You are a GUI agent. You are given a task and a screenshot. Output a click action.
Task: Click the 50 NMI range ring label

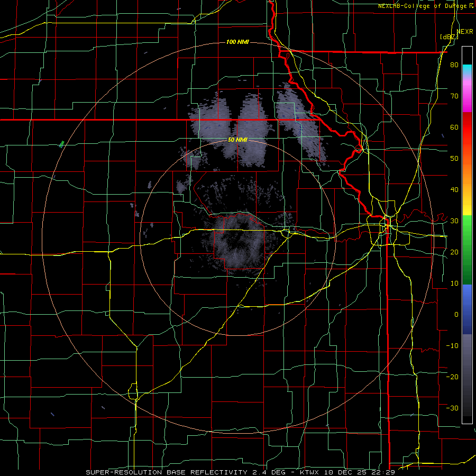tap(237, 140)
